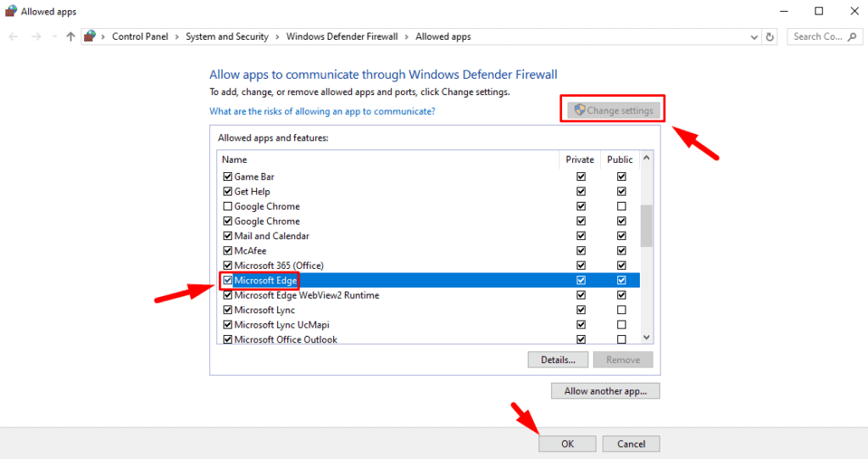Refresh the Allowed apps page
Screen dimensions: 868x459
click(x=770, y=36)
